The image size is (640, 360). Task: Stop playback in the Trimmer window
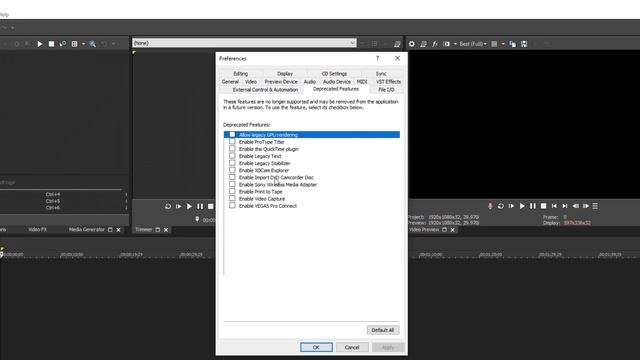pos(210,207)
